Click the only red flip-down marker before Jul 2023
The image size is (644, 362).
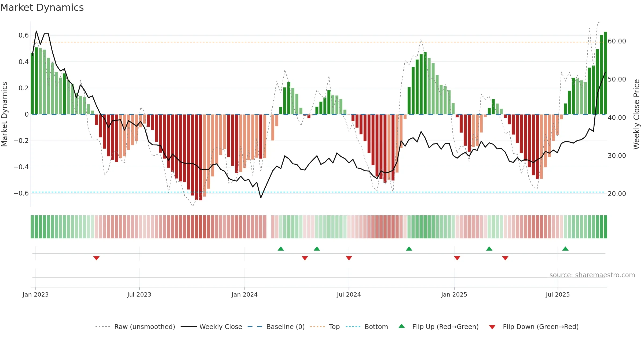click(x=96, y=258)
